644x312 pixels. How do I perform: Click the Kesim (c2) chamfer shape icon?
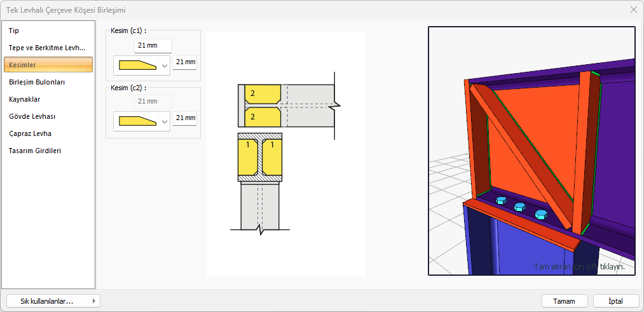pos(138,121)
